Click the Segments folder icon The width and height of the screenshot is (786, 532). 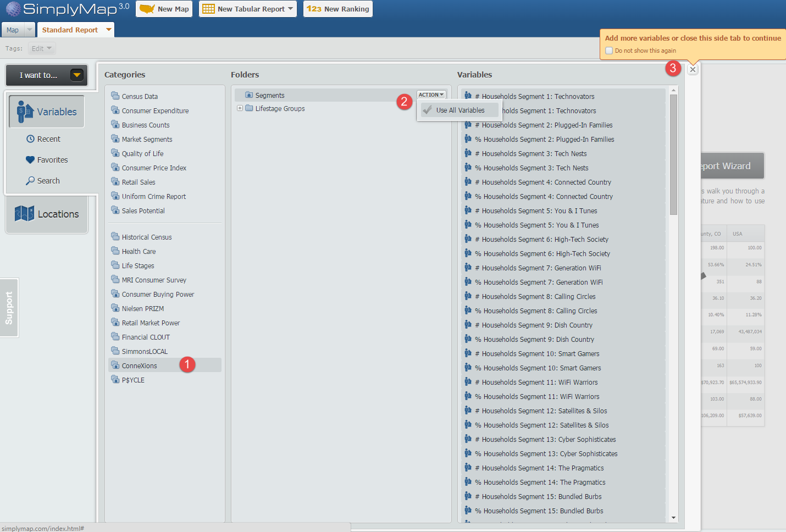249,95
